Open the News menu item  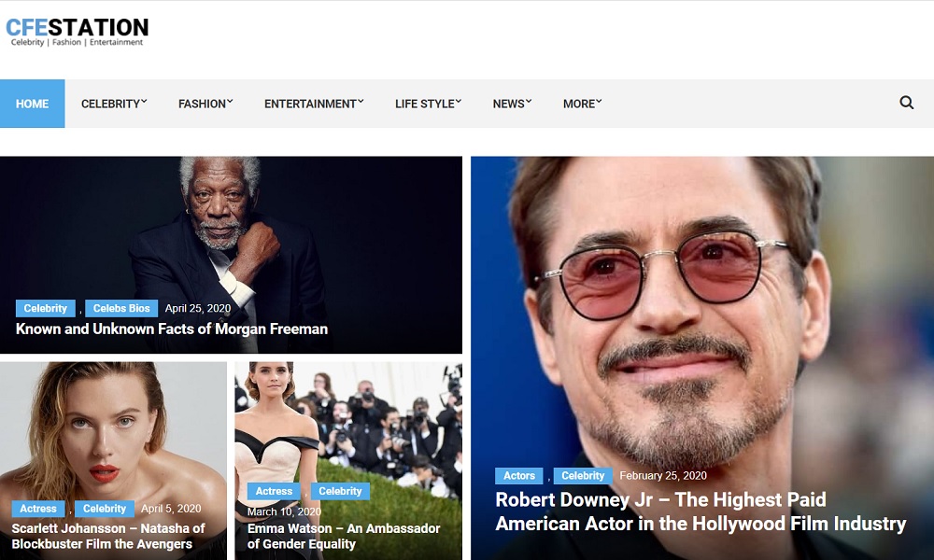pos(512,104)
